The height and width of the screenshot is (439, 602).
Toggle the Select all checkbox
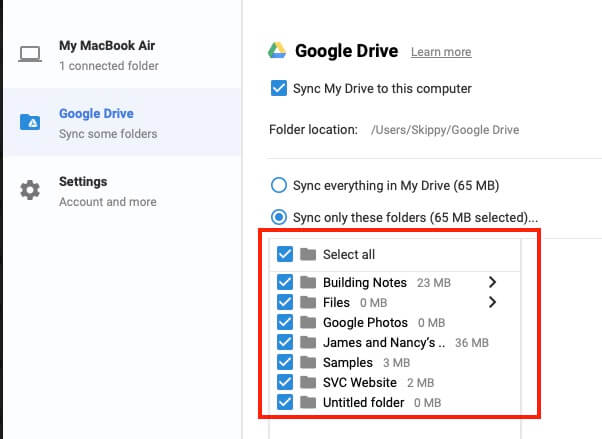(285, 254)
